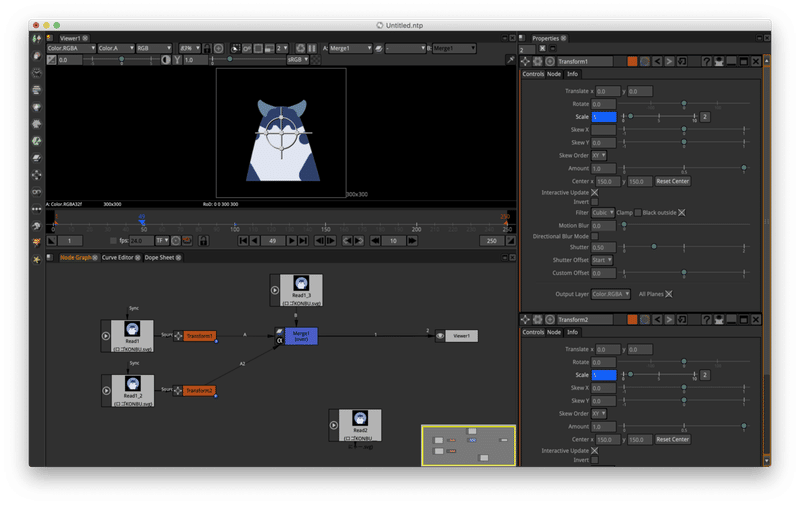The height and width of the screenshot is (505, 800).
Task: Open Transform2 Info tab
Action: pos(572,332)
